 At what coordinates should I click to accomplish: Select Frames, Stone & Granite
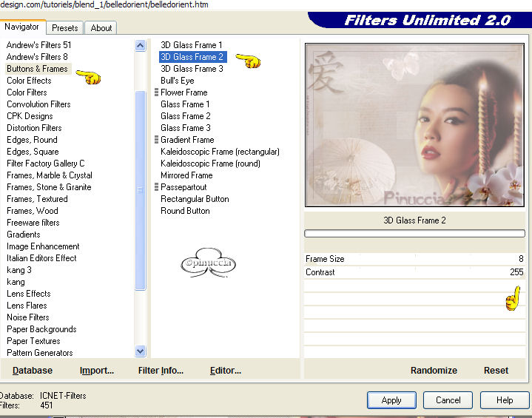[x=49, y=187]
